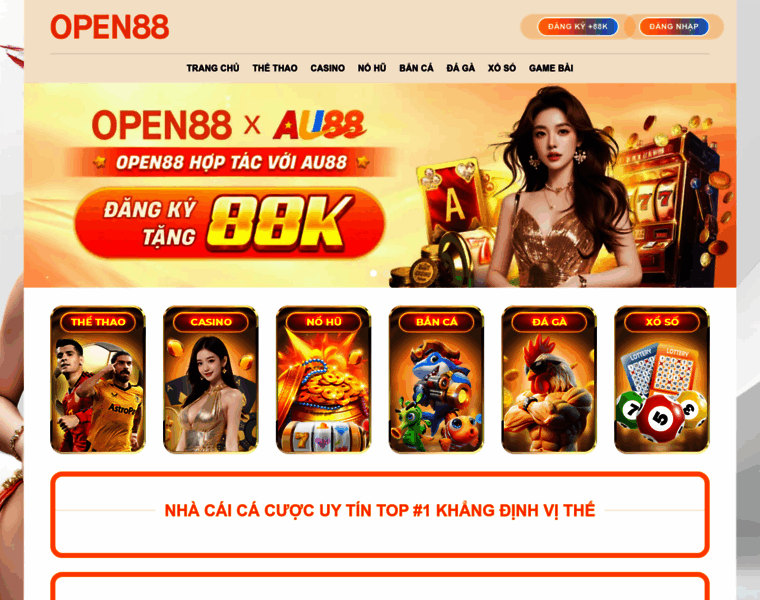Open Nổ Hũ in the navigation bar
760x600 pixels.
pos(372,68)
